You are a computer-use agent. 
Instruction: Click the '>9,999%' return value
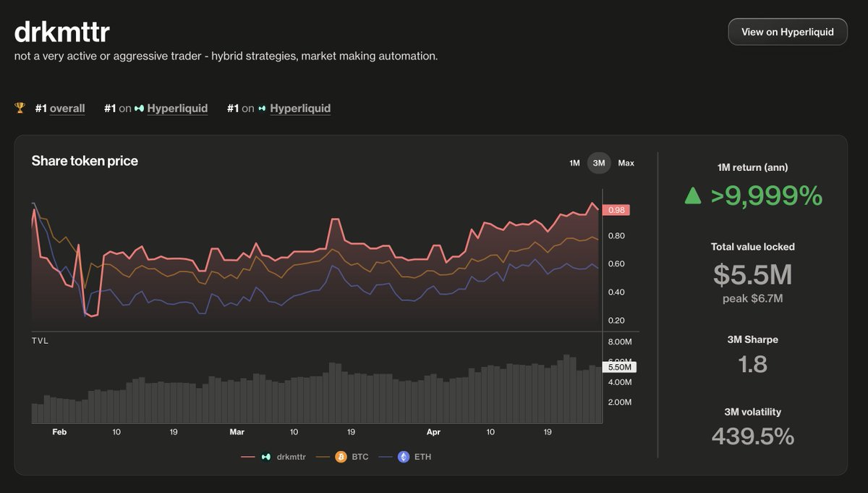(x=767, y=195)
